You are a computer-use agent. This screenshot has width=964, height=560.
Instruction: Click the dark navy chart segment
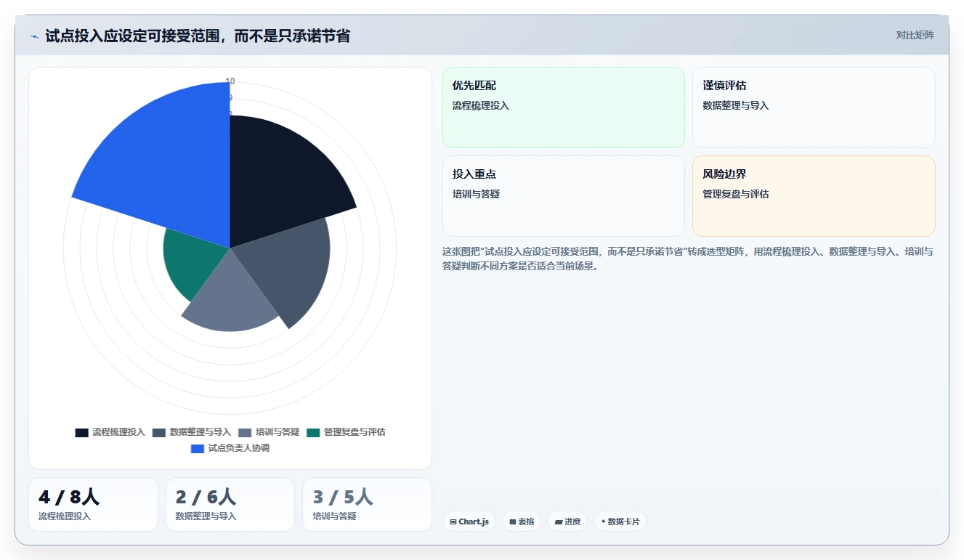click(x=283, y=182)
